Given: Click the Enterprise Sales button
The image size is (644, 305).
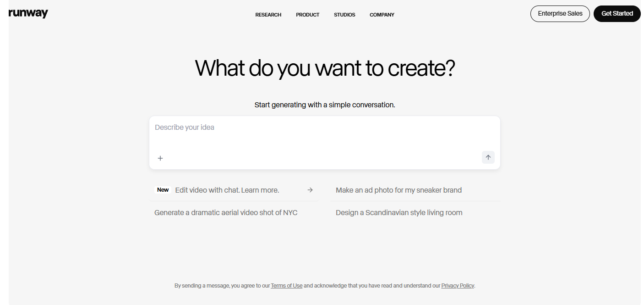Looking at the screenshot, I should pyautogui.click(x=560, y=14).
